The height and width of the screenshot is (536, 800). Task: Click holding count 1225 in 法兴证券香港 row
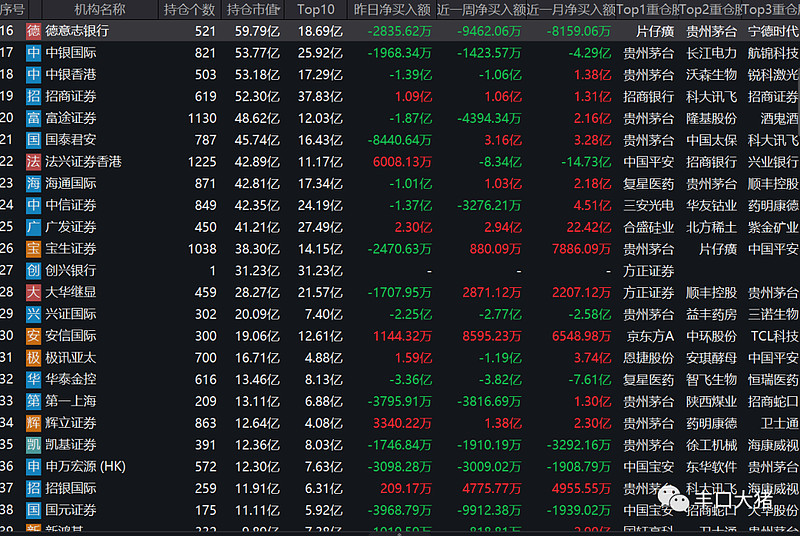[202, 162]
